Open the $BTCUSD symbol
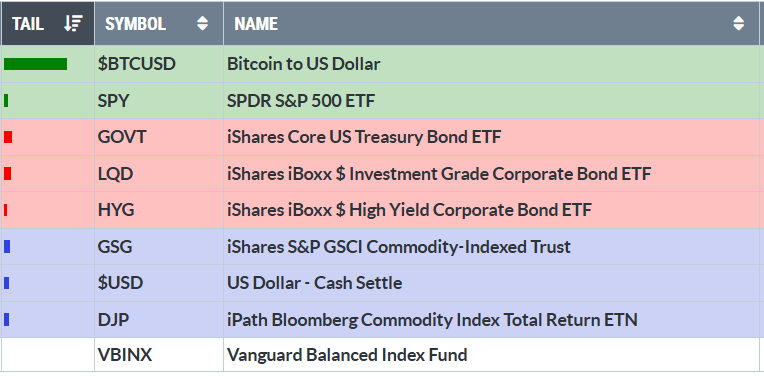This screenshot has width=764, height=379. click(x=136, y=64)
